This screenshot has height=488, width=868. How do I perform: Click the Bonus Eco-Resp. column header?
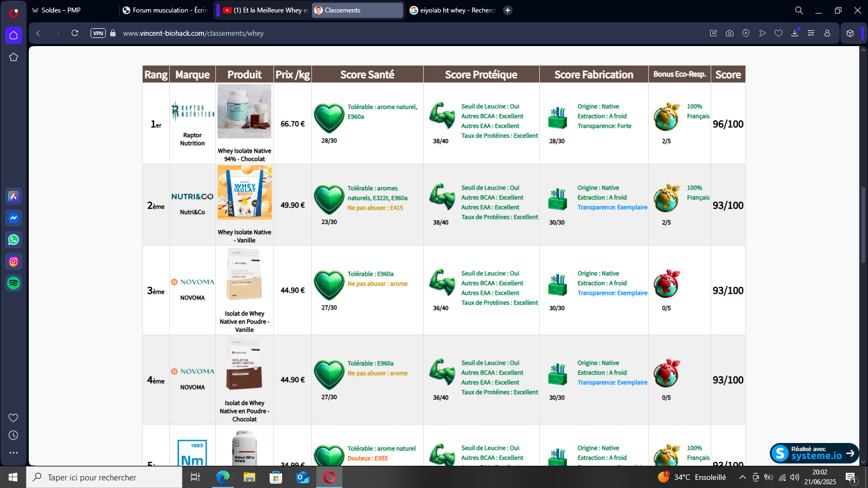point(680,74)
